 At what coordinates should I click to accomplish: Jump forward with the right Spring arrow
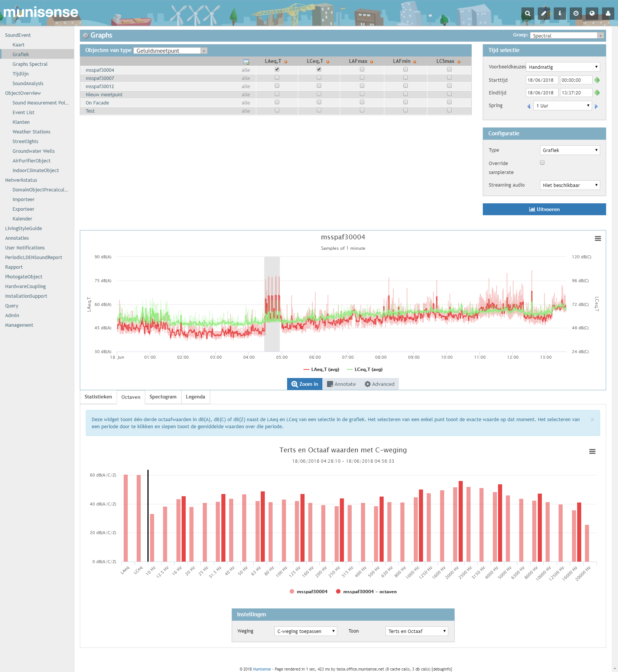tap(596, 106)
